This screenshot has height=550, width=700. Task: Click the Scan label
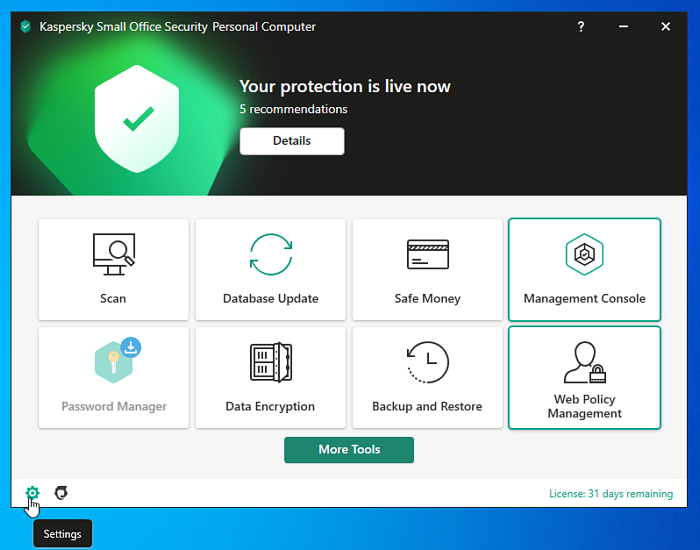click(113, 298)
